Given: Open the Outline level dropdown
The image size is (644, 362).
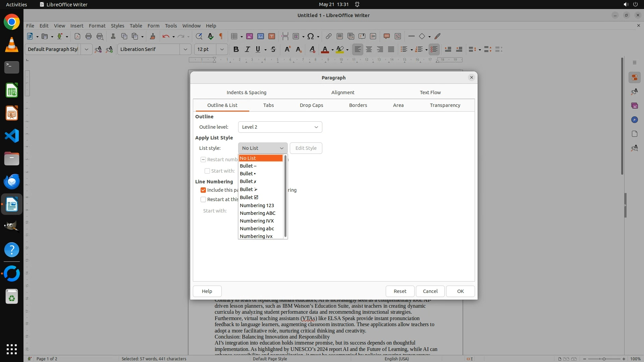Looking at the screenshot, I should tap(280, 127).
